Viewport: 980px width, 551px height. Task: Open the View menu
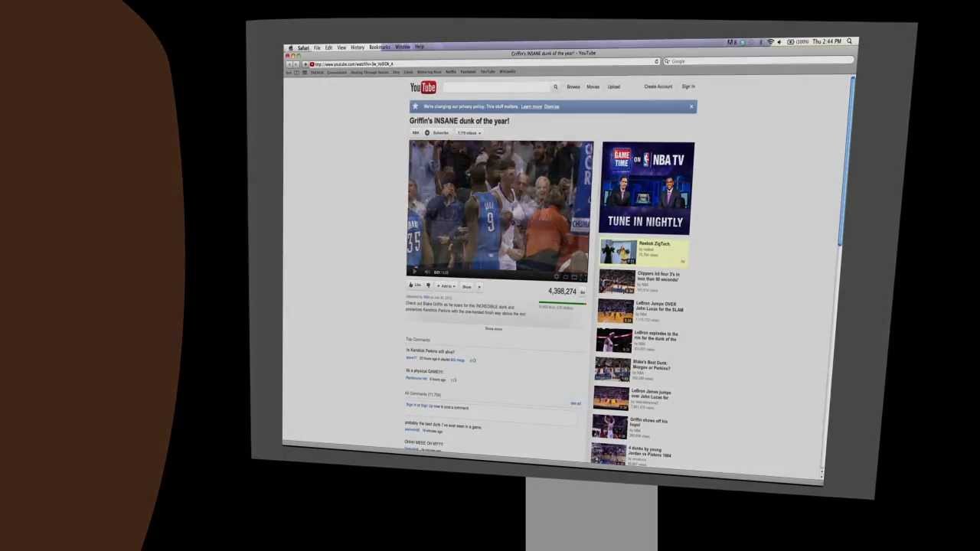pos(341,47)
